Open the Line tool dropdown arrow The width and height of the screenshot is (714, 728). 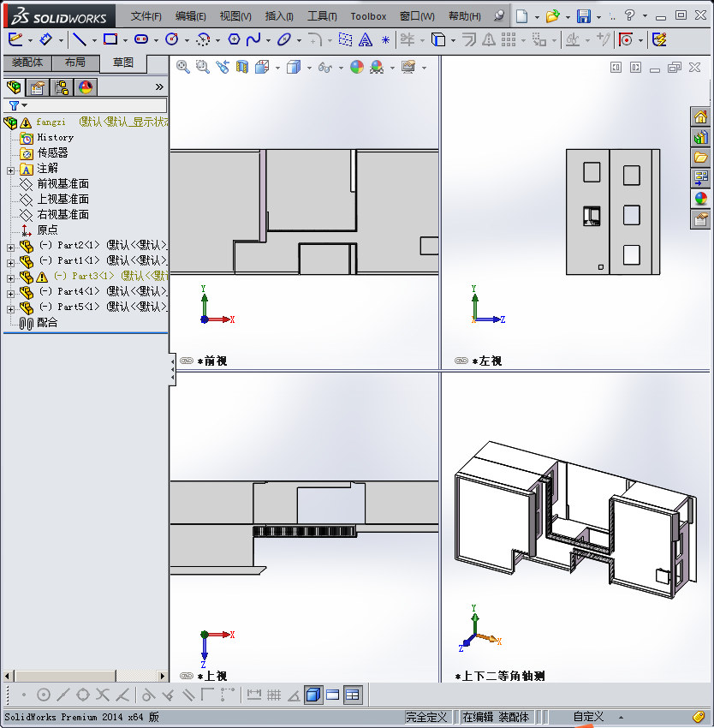(x=94, y=40)
